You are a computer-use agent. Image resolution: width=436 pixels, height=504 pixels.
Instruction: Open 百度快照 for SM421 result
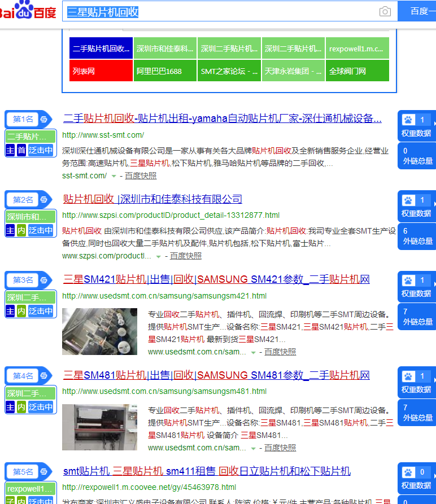[280, 352]
